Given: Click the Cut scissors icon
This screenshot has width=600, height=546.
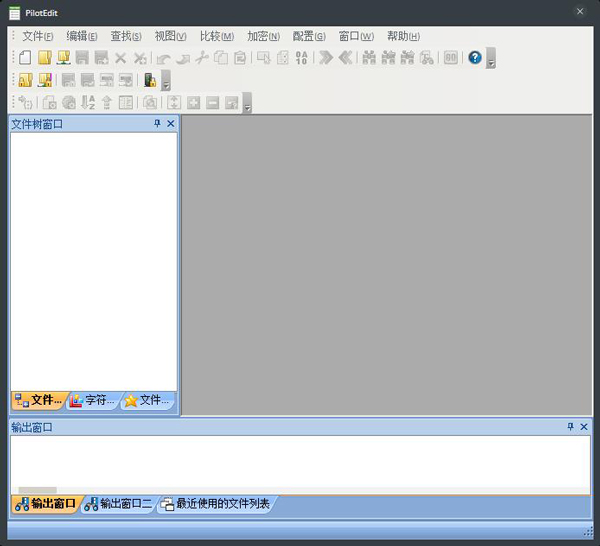Looking at the screenshot, I should [202, 58].
